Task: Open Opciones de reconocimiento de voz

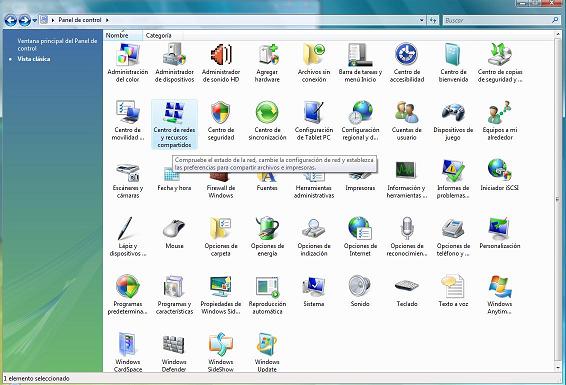Action: [406, 237]
